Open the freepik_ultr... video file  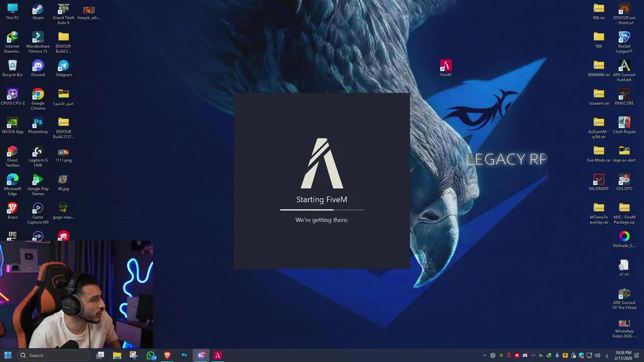(89, 12)
